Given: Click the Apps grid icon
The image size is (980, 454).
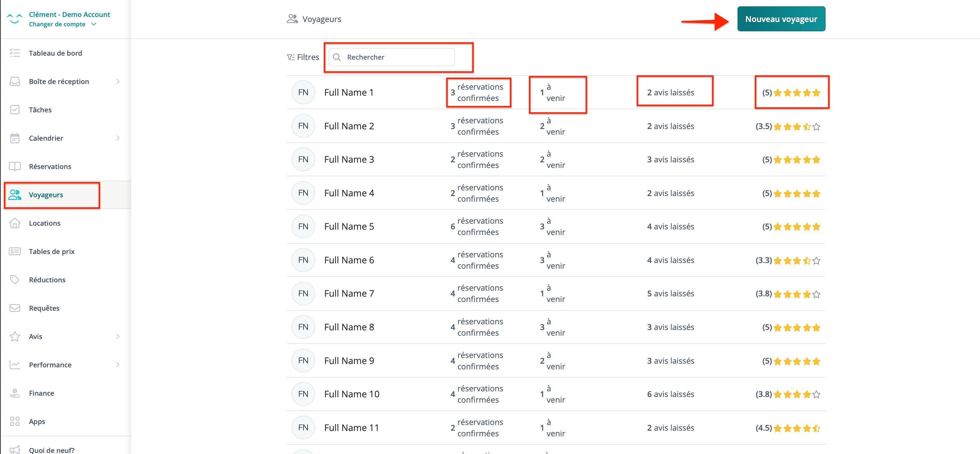Looking at the screenshot, I should click(x=14, y=421).
